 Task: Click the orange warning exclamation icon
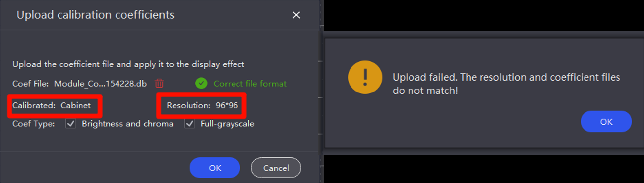click(x=365, y=78)
